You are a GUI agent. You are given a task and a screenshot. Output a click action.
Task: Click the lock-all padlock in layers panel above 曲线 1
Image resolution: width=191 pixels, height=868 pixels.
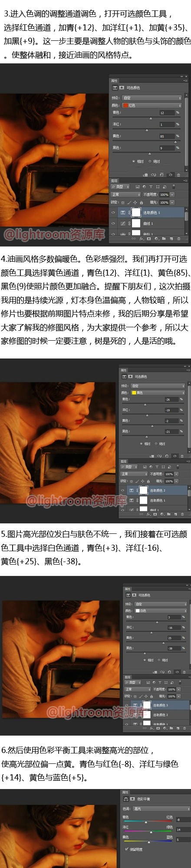click(142, 203)
